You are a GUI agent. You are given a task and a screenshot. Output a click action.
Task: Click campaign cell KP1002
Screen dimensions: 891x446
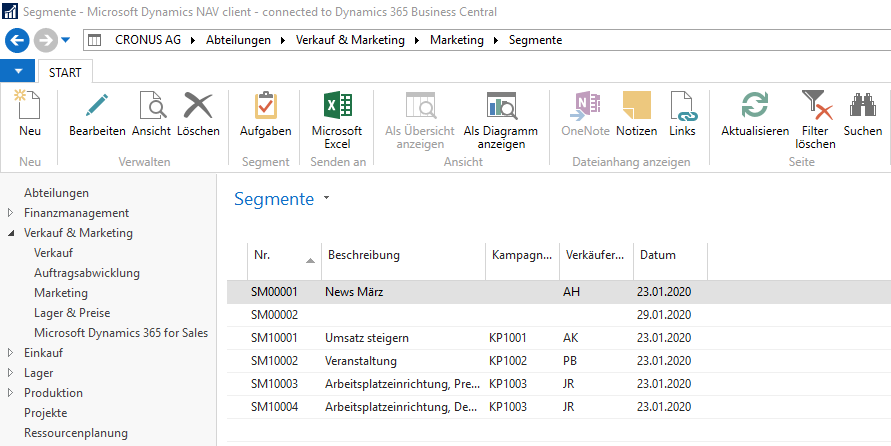coord(508,361)
